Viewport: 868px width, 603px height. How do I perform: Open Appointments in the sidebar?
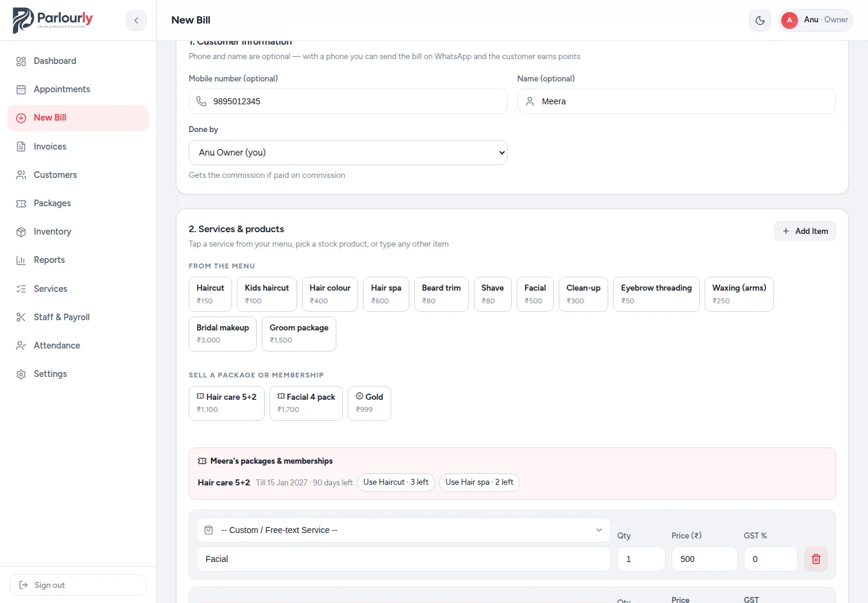pos(78,89)
